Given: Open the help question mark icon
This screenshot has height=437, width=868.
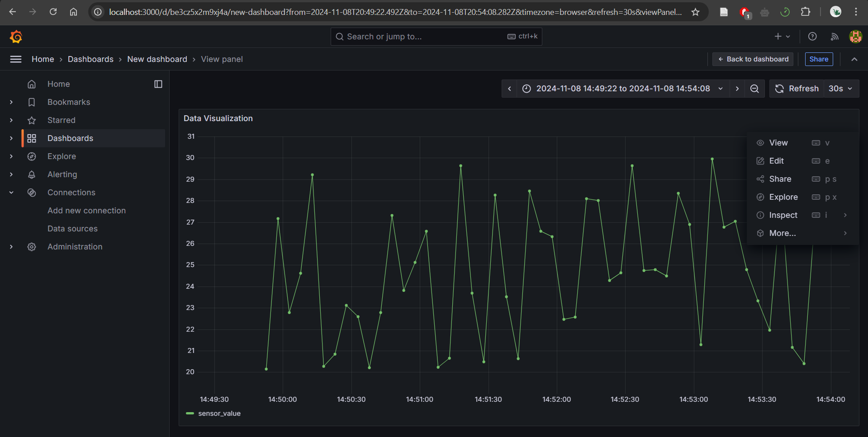Looking at the screenshot, I should click(812, 37).
